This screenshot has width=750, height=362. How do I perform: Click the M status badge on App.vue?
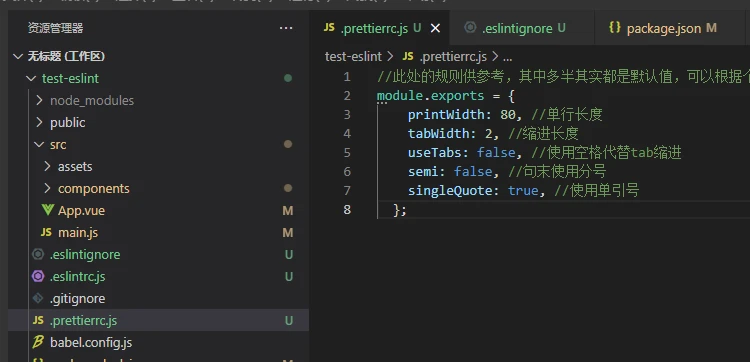[x=288, y=210]
